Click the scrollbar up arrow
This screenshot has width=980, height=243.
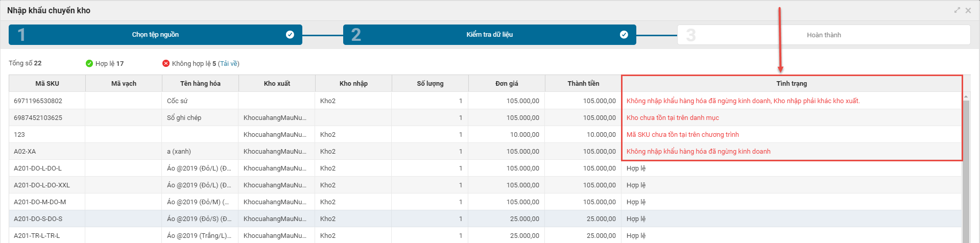(x=966, y=96)
